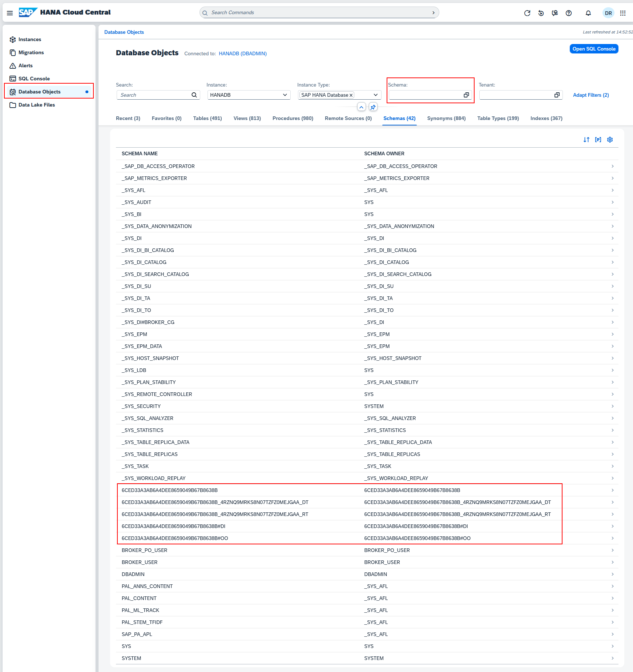Select the 6CED33A3AB6A4DEE8659049B67B8638B#DI schema row

click(367, 526)
